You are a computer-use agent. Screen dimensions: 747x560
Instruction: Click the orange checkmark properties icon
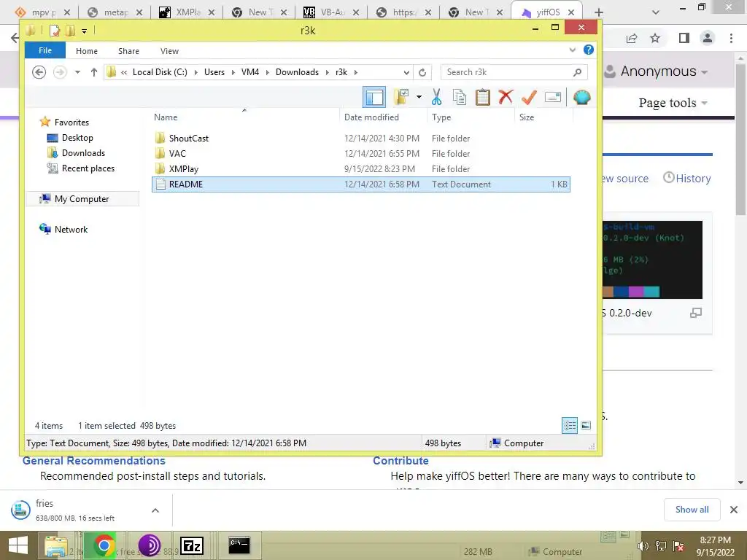pos(529,97)
